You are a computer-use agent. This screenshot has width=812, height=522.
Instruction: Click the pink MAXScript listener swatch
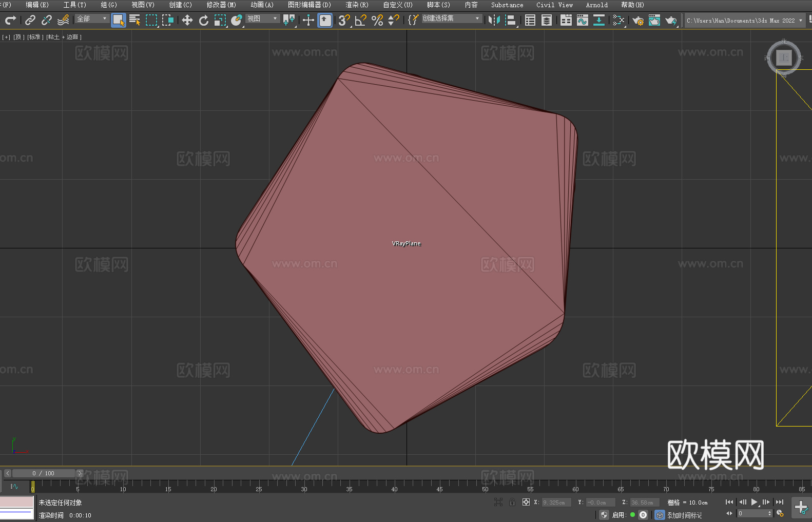[17, 502]
